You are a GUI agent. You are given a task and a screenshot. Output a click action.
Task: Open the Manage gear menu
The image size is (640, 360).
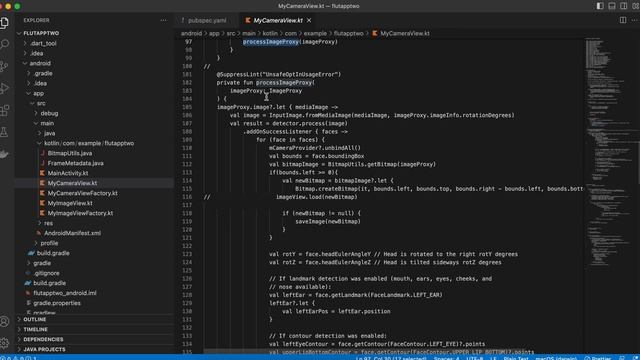pos(4,343)
